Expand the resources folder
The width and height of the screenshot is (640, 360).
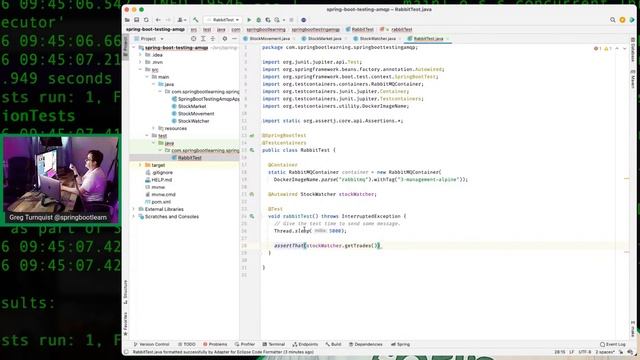pos(154,129)
